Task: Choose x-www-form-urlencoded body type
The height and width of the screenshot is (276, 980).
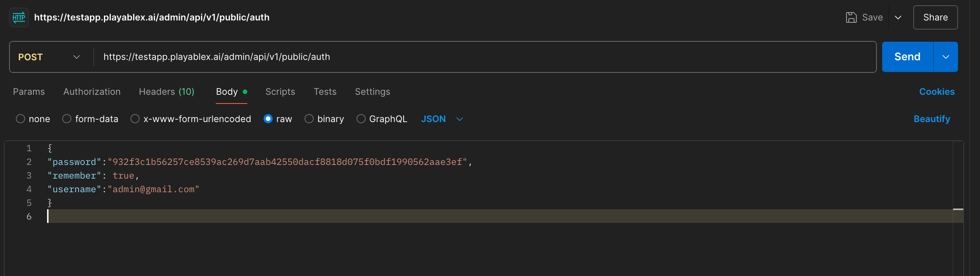Action: [x=135, y=119]
